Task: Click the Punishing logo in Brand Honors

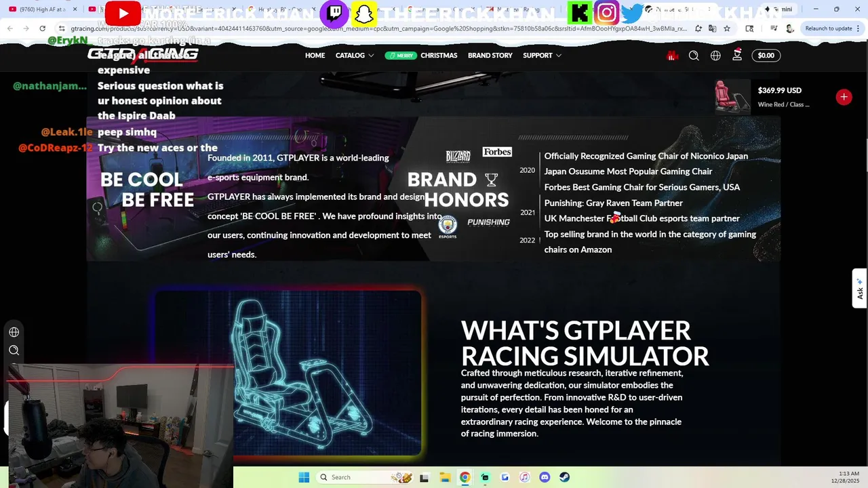Action: coord(488,222)
